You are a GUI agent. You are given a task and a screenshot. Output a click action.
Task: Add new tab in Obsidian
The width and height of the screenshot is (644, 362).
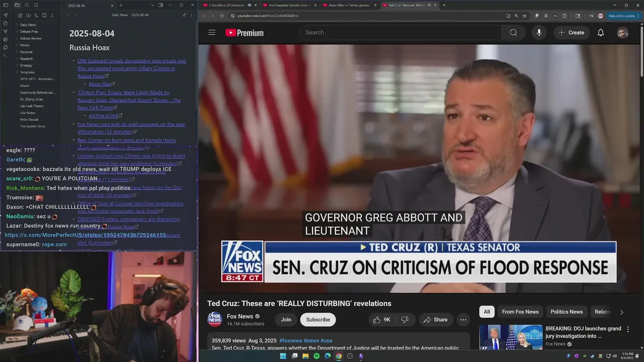(x=121, y=5)
